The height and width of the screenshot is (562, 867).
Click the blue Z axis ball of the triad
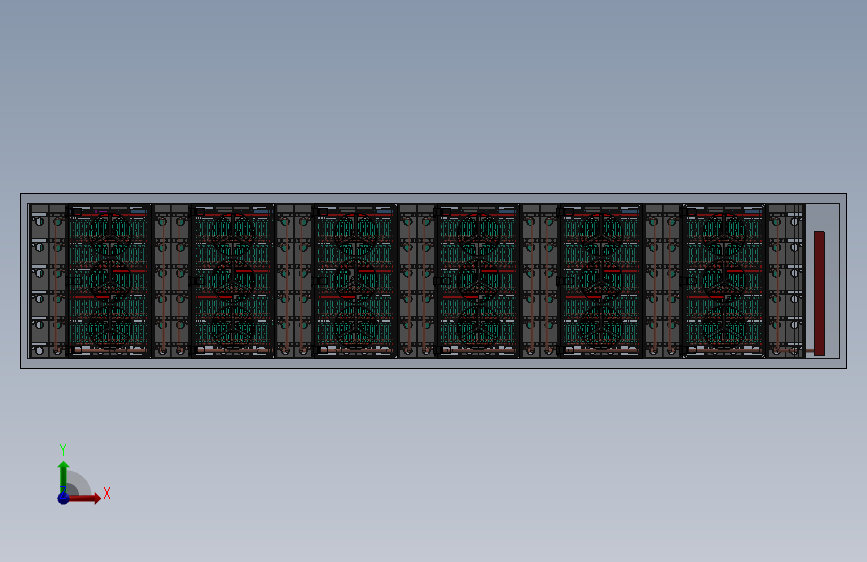[x=63, y=498]
